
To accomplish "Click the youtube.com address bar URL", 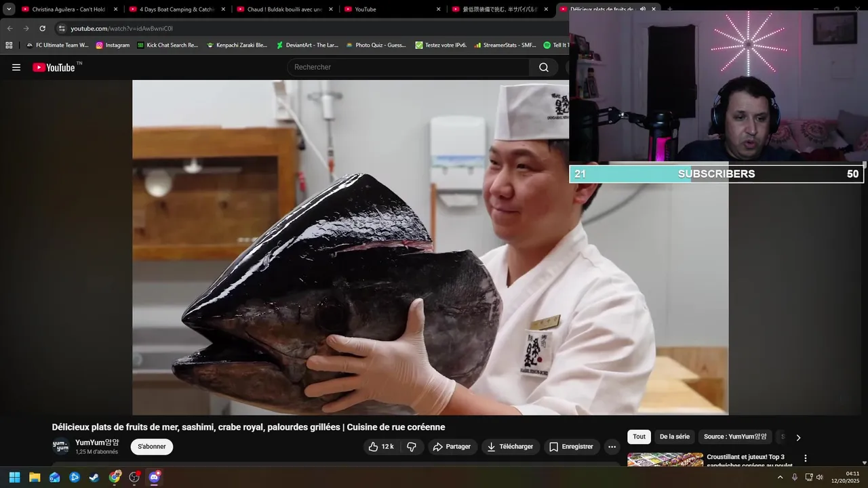I will pos(121,28).
